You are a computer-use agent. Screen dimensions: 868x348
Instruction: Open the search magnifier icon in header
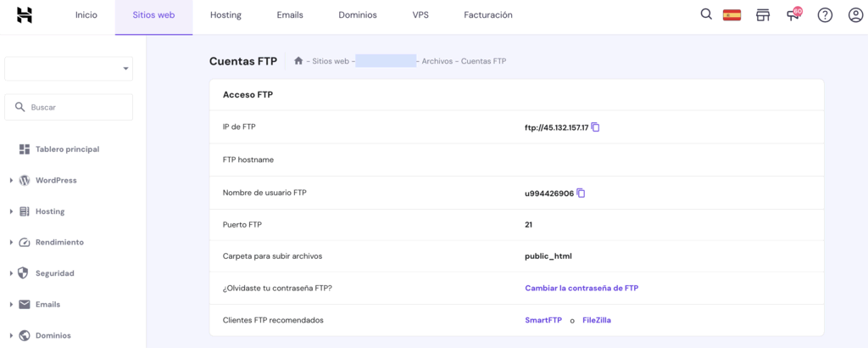point(706,14)
